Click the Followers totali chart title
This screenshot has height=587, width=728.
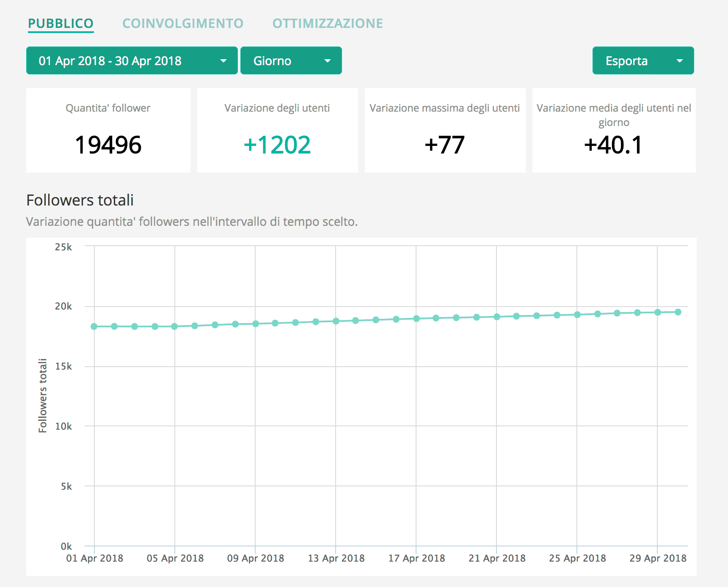80,200
